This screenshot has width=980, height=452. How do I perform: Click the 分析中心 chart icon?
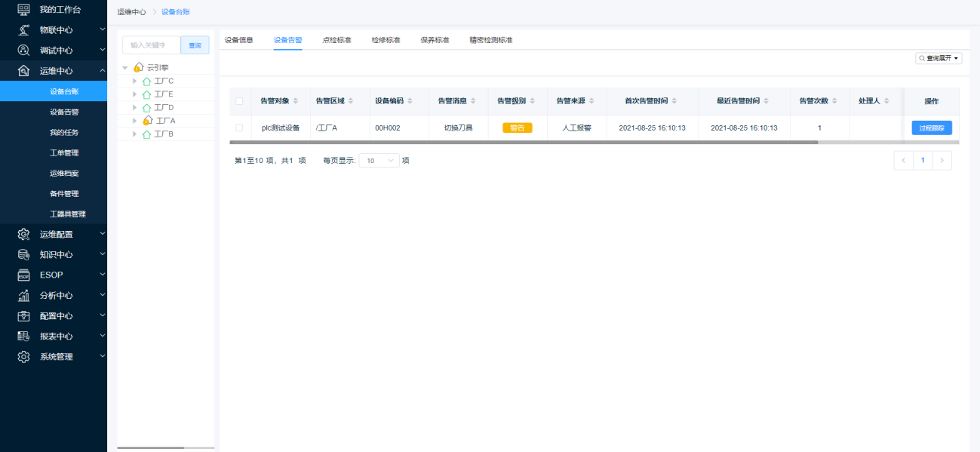pyautogui.click(x=23, y=296)
